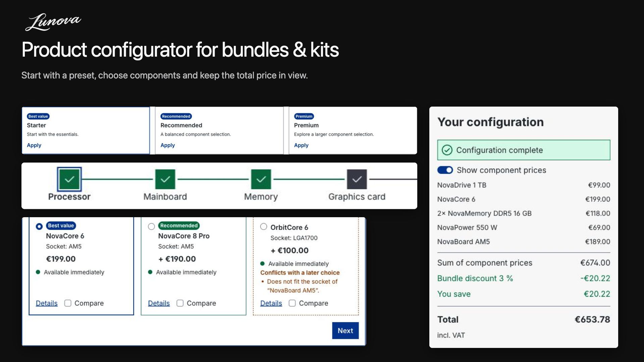The image size is (644, 362).
Task: Open Details for NovaCore 6
Action: tap(47, 303)
